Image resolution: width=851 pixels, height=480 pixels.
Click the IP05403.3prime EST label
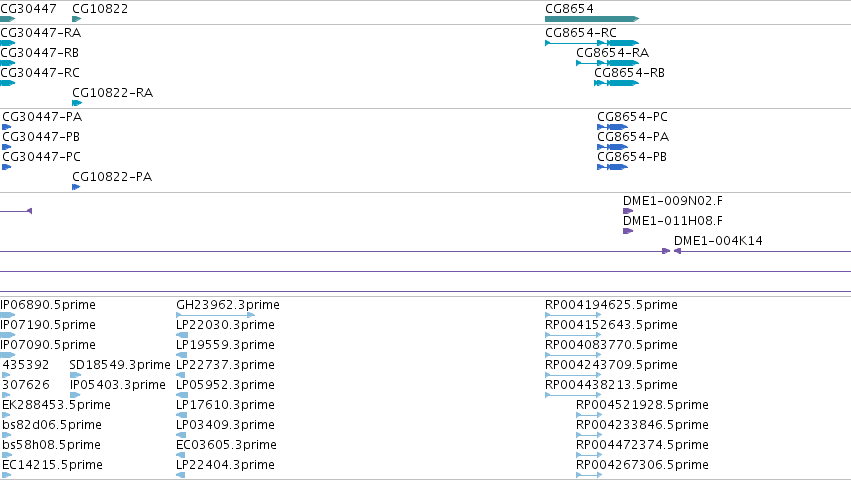click(x=118, y=385)
